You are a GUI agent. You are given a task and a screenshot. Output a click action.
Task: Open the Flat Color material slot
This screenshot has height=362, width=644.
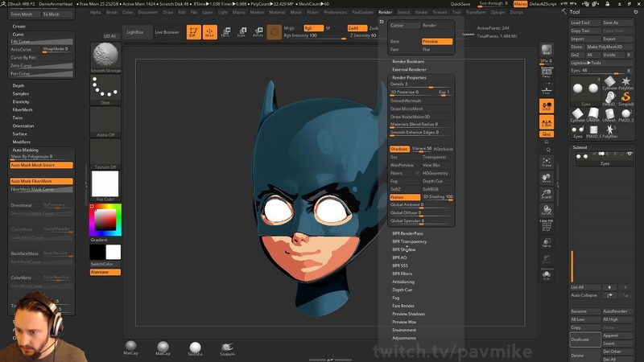click(x=105, y=184)
